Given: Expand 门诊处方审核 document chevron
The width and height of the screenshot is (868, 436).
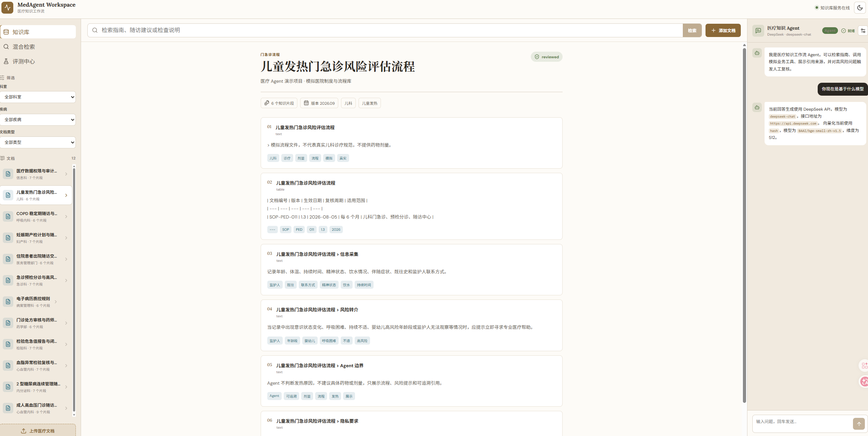Looking at the screenshot, I should click(66, 323).
